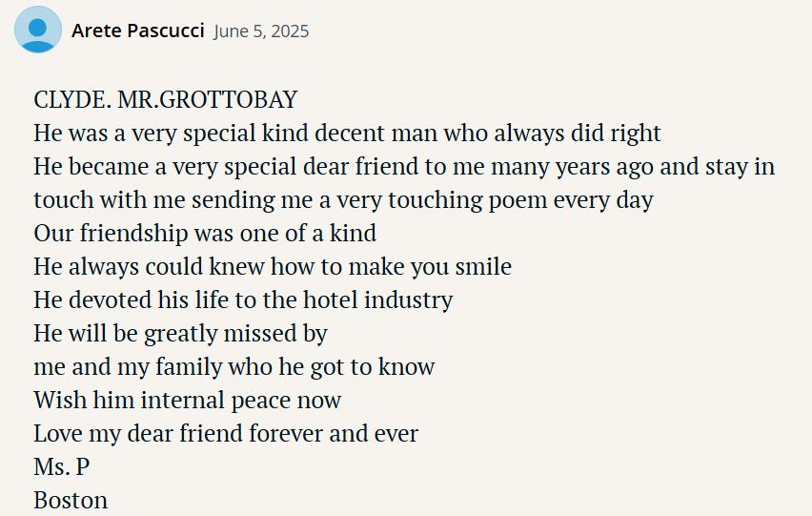
Task: Click 'He will be greatly missed by'
Action: click(x=181, y=334)
